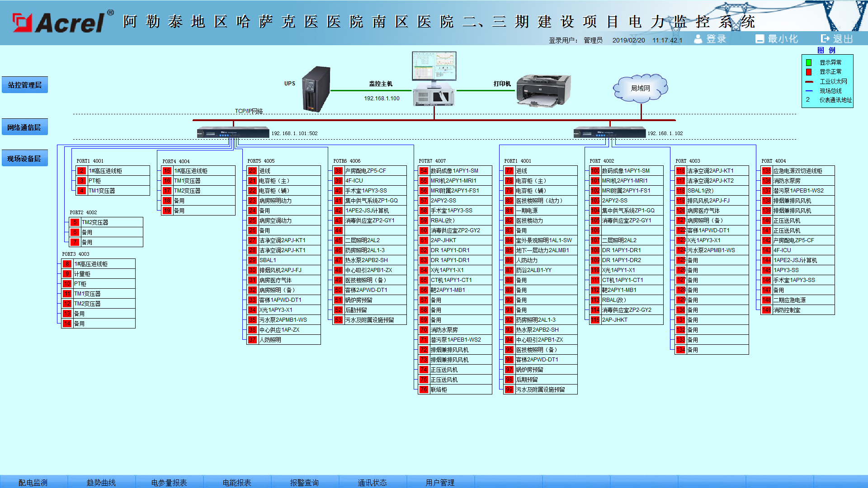Click the green 显示异常 legend swatch

(809, 62)
